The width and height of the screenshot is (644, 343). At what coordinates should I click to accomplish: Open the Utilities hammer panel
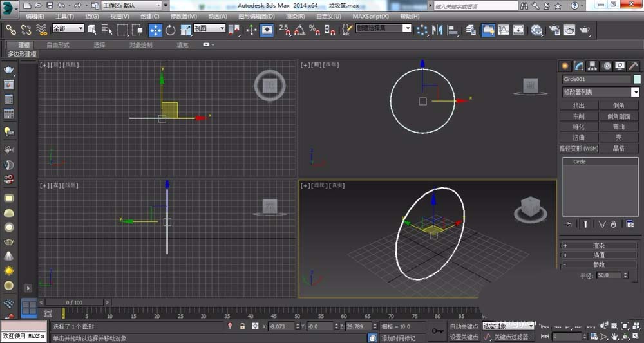pos(633,66)
